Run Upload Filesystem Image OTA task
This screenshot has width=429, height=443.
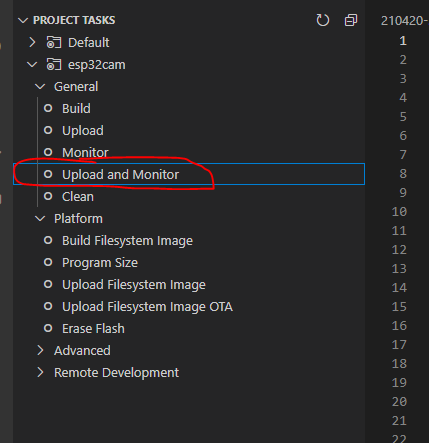pos(189,306)
